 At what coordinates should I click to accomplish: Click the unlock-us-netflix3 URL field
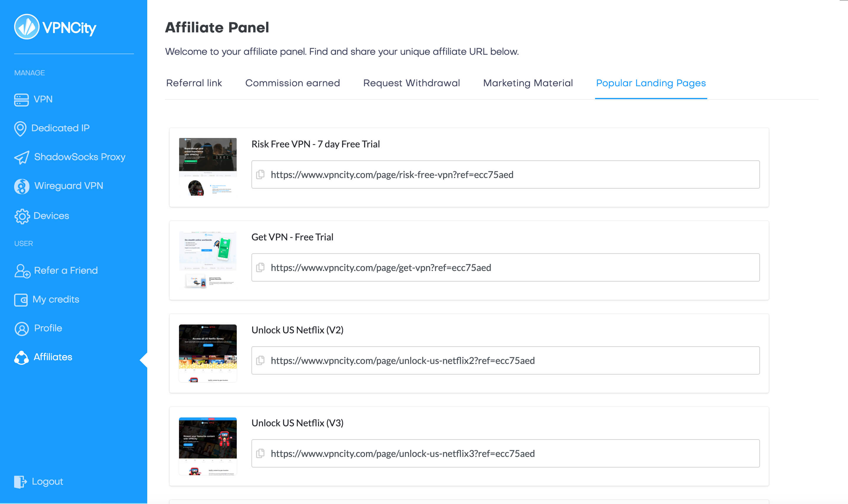[505, 453]
